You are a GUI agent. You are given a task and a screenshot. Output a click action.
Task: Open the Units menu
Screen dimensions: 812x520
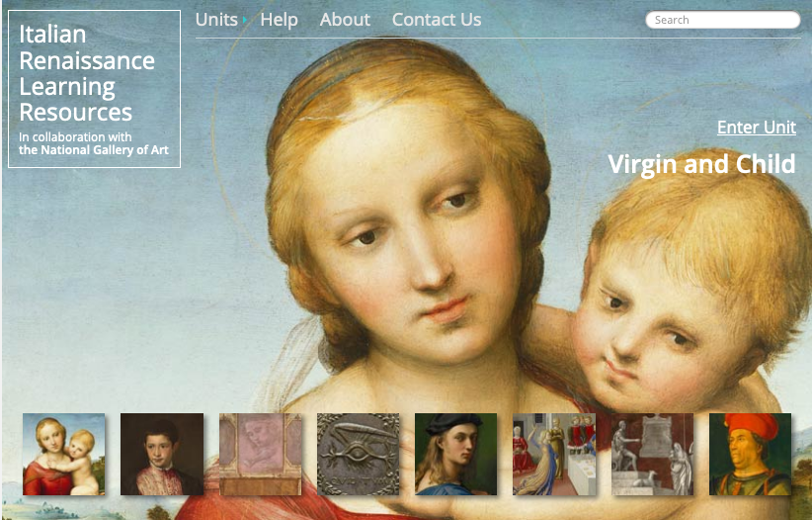tap(216, 20)
